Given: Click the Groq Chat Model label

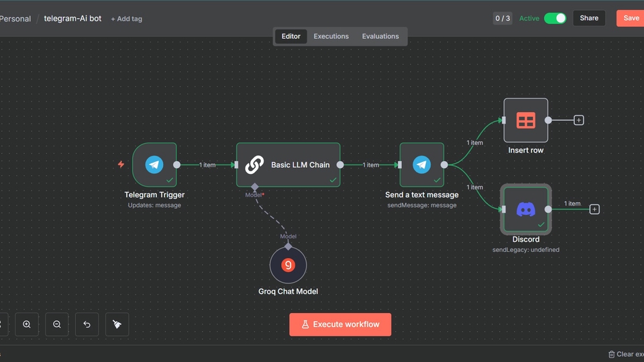Looking at the screenshot, I should point(288,291).
